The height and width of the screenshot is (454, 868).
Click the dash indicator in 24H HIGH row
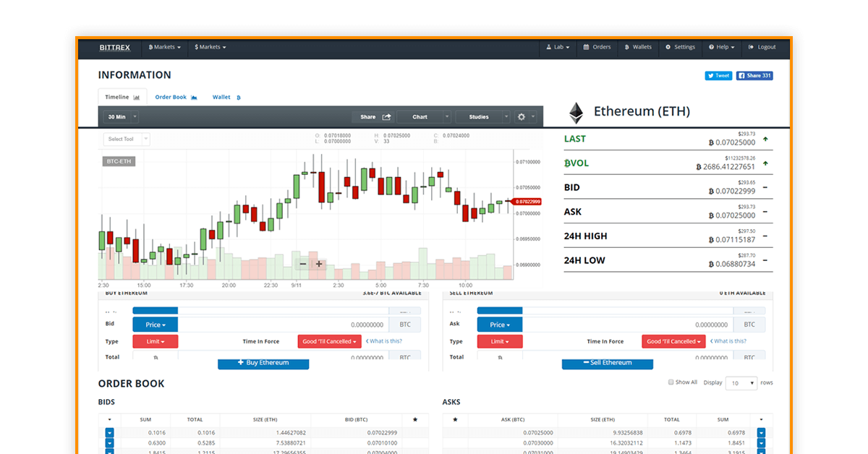(x=765, y=236)
